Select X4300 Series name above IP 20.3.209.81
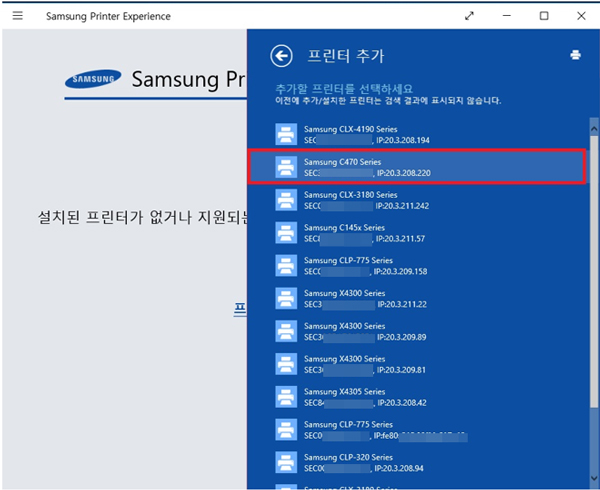600x490 pixels. coord(344,359)
